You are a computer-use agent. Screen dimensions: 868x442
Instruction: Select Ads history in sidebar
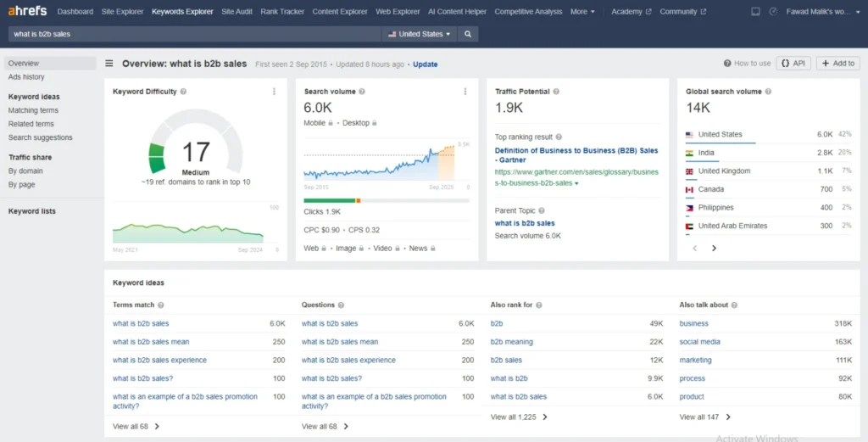click(26, 77)
